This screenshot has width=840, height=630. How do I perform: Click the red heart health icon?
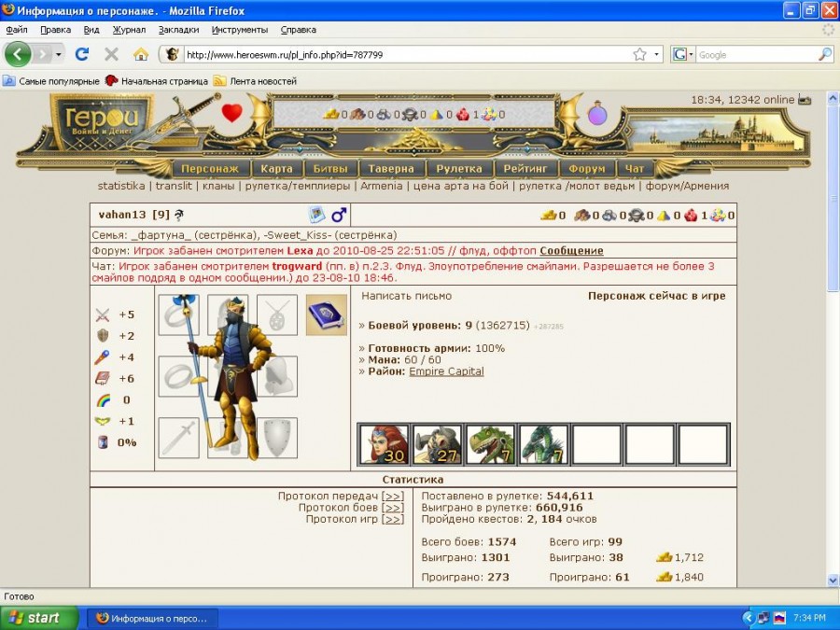click(232, 113)
